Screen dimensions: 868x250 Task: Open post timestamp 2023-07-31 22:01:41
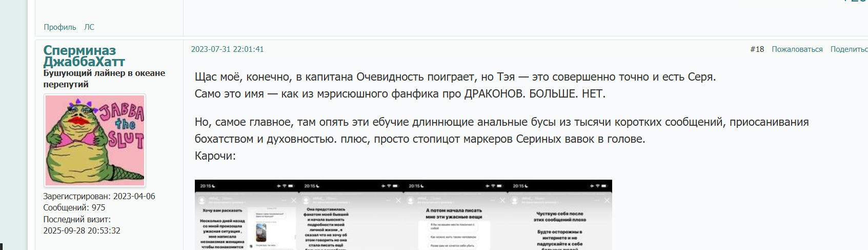pos(227,49)
